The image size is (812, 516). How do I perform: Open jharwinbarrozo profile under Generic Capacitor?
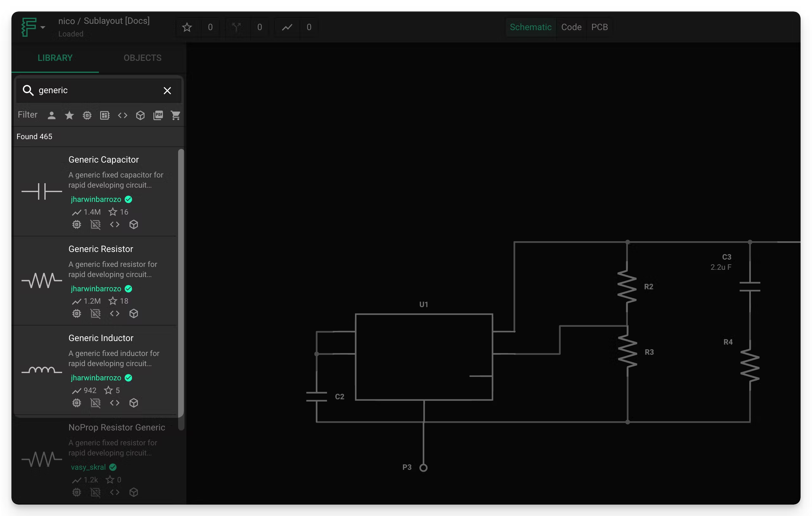(x=96, y=199)
